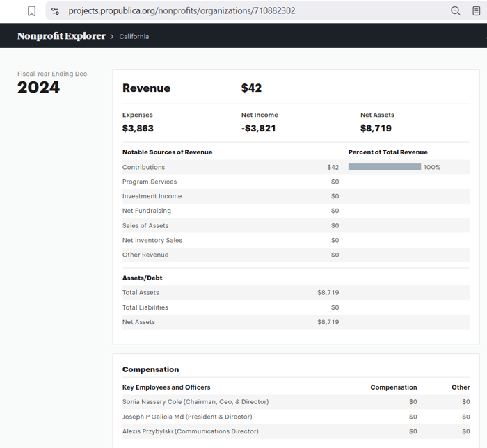
Task: Select the Total Assets row
Action: click(141, 293)
